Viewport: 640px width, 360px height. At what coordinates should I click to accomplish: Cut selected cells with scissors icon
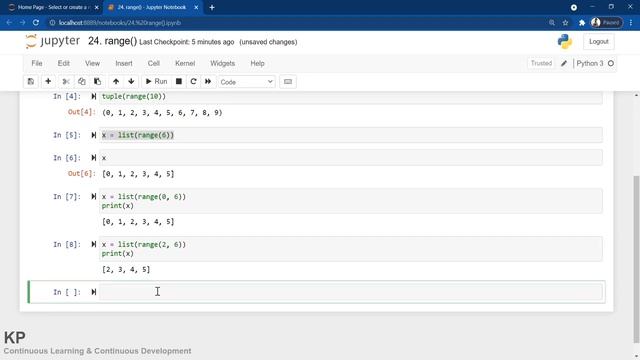pos(66,82)
